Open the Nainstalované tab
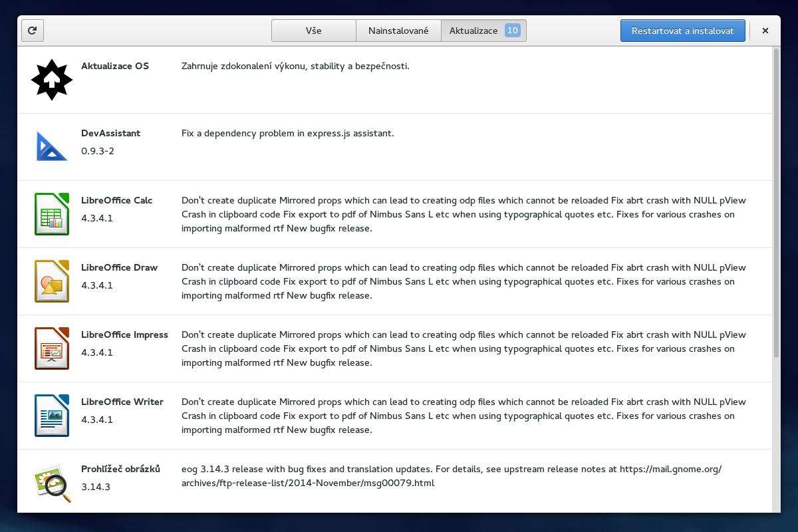Image resolution: width=798 pixels, height=532 pixels. point(398,31)
